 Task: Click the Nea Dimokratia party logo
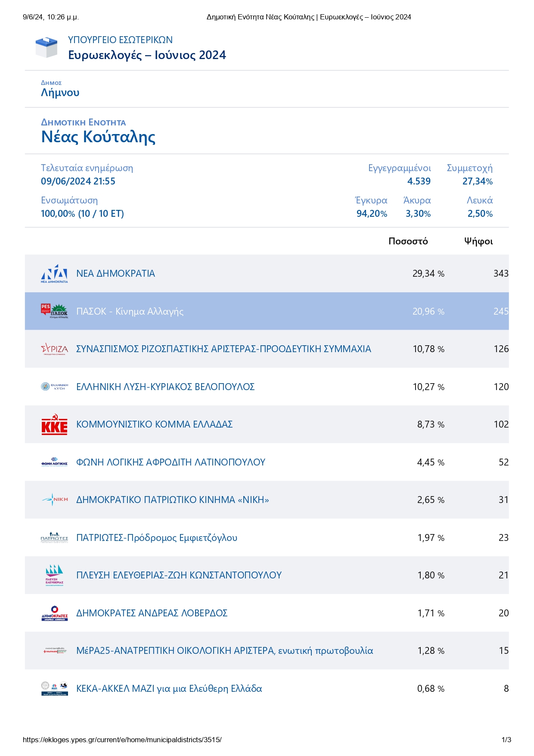coord(54,274)
